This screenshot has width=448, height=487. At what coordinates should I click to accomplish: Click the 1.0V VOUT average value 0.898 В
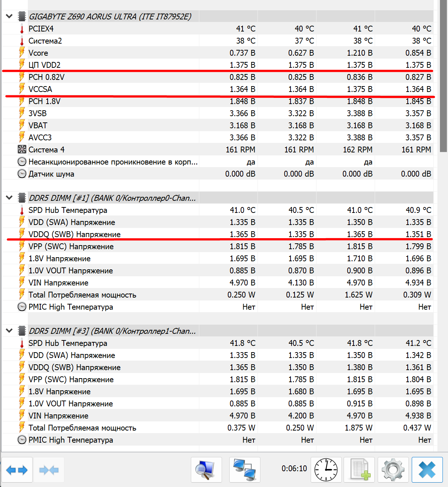point(418,403)
